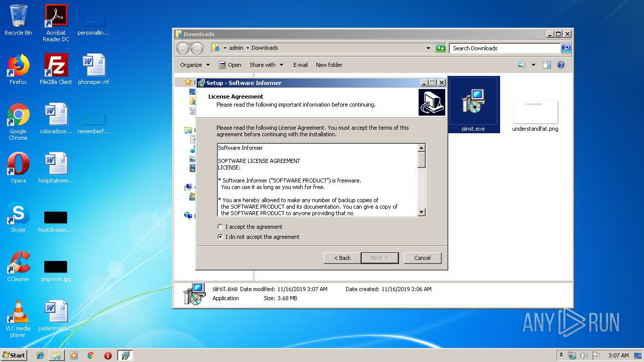The image size is (644, 362).
Task: Open the Firefox desktop shortcut
Action: pos(18,69)
